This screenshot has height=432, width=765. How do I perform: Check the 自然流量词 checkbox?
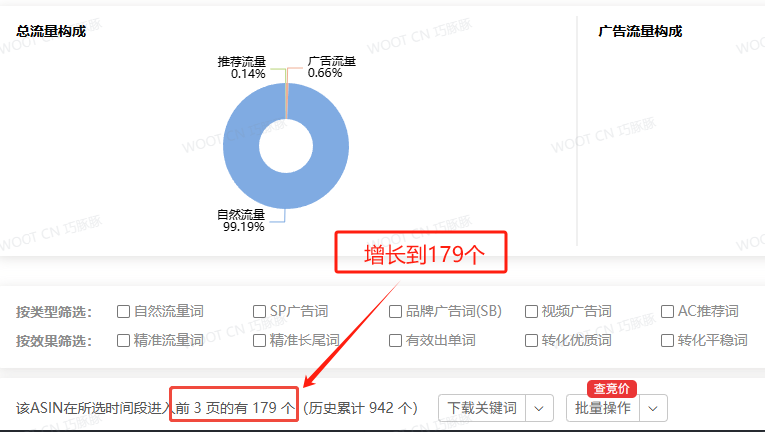coord(124,312)
